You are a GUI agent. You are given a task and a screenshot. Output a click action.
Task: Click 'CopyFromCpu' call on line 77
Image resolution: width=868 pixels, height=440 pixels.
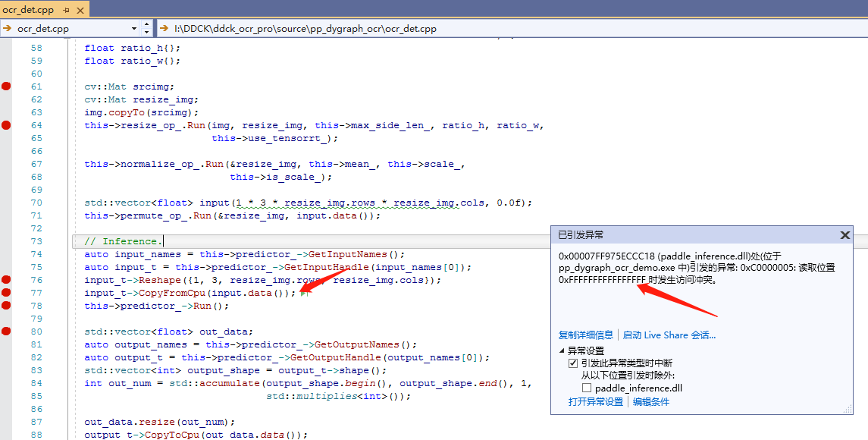[x=171, y=293]
